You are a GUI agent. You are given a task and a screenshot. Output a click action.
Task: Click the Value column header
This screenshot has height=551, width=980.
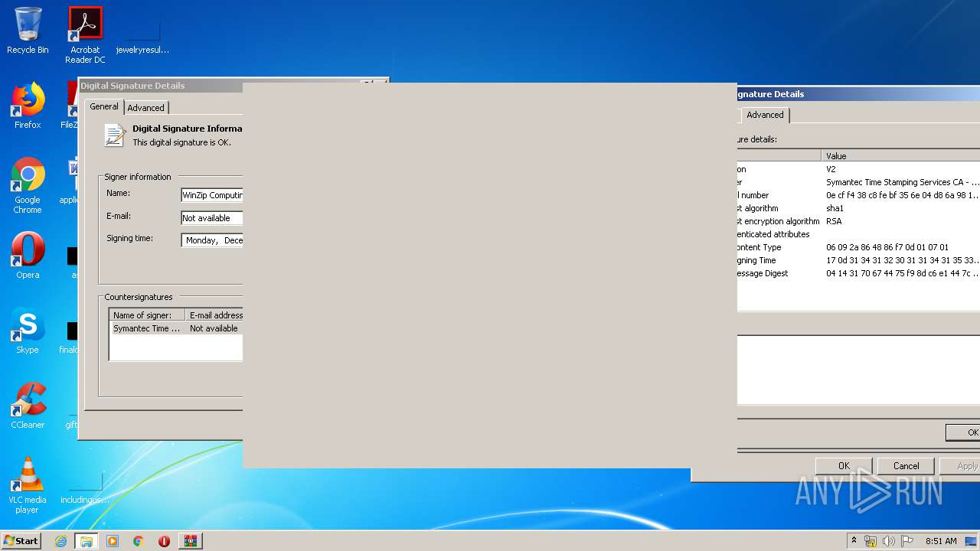tap(900, 156)
